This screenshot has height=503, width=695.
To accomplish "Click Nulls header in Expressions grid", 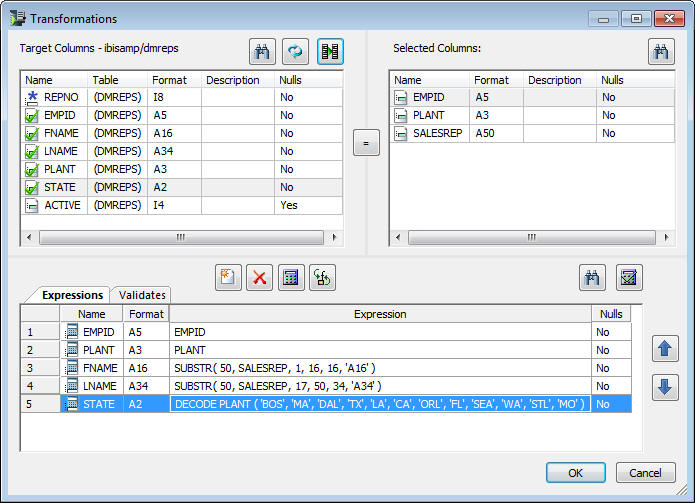I will tap(611, 314).
